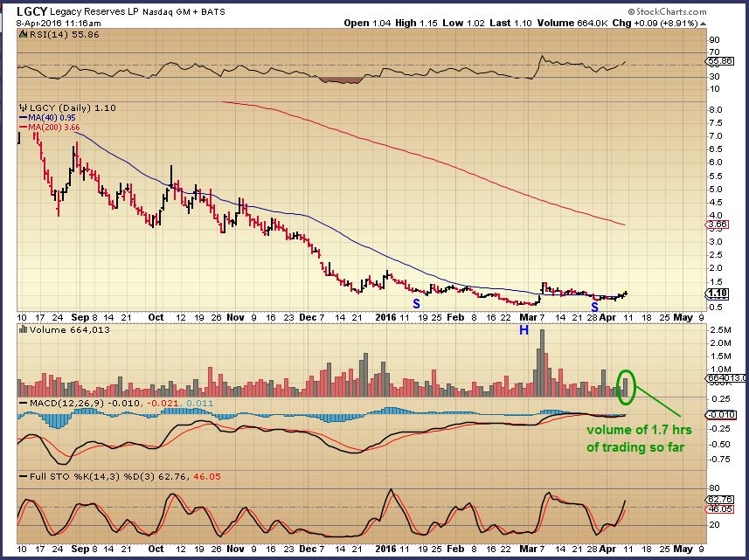
Task: Click the 6.5 price axis label
Action: (x=716, y=149)
